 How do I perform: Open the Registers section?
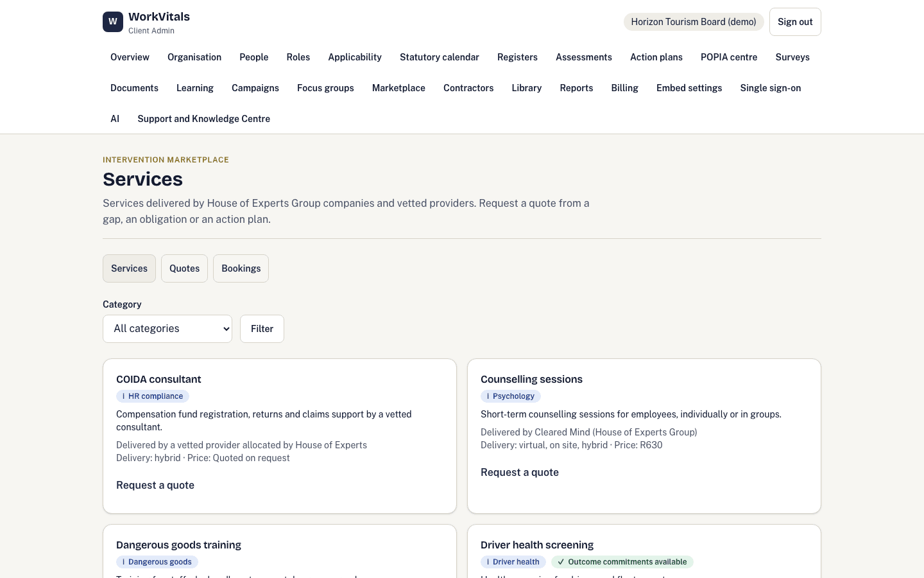coord(517,57)
